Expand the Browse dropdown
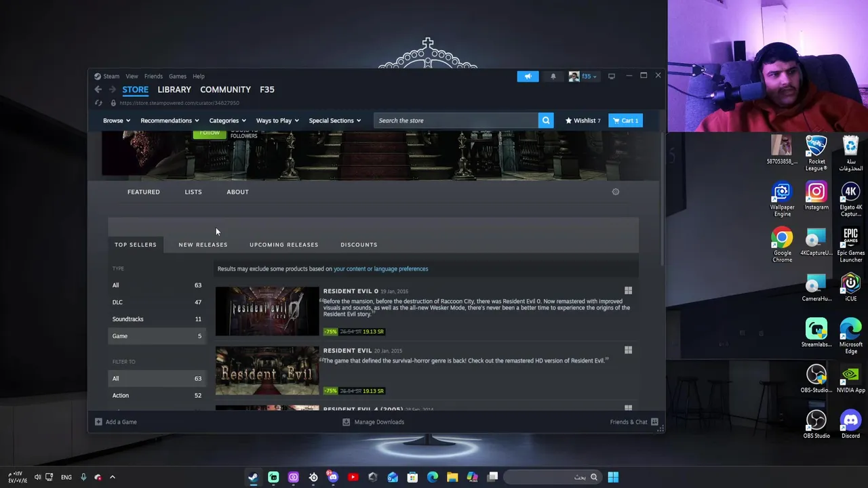This screenshot has width=868, height=488. pyautogui.click(x=116, y=121)
